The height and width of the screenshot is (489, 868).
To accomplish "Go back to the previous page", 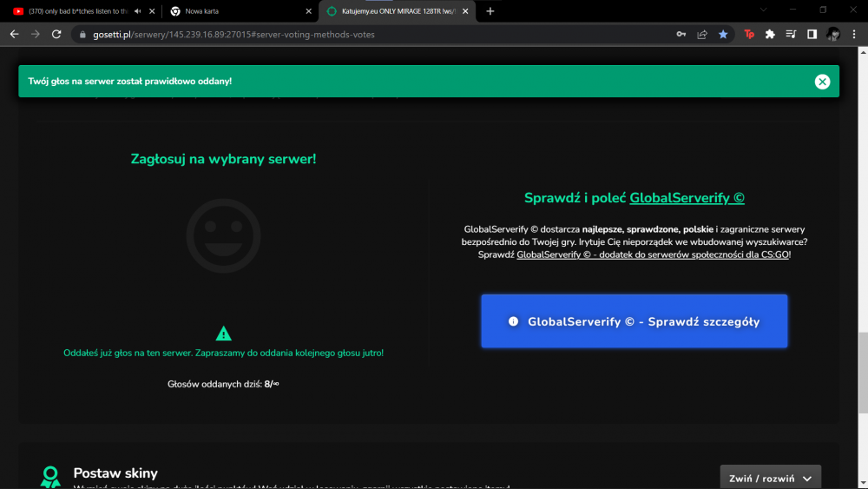I will click(x=15, y=35).
